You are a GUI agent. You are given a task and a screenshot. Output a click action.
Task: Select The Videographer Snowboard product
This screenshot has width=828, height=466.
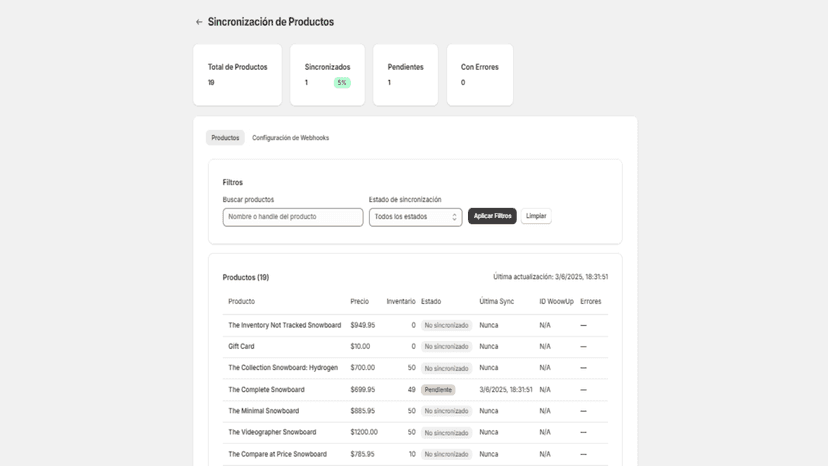coord(272,432)
